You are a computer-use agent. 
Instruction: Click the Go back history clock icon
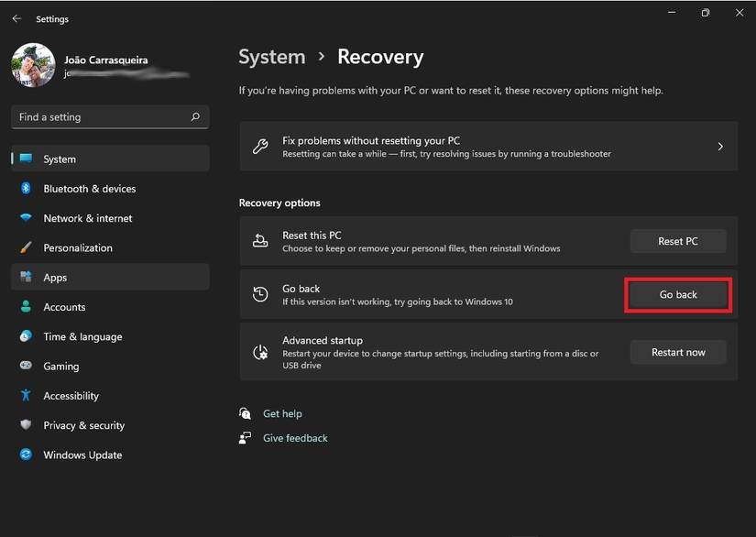[x=260, y=294]
